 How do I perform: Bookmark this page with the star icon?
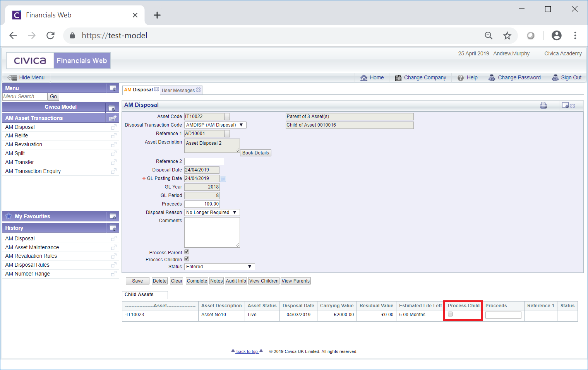click(507, 36)
